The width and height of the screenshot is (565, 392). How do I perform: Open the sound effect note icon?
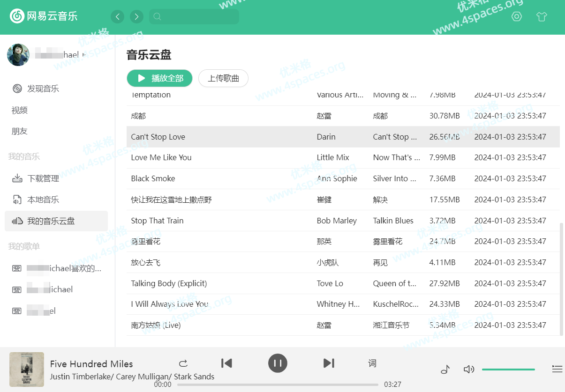[x=445, y=370]
